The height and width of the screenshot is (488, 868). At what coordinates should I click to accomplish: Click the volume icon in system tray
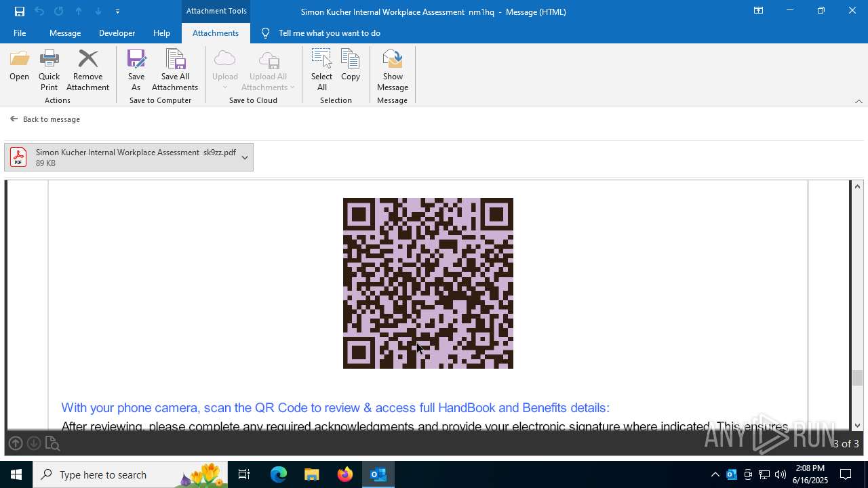pos(781,474)
